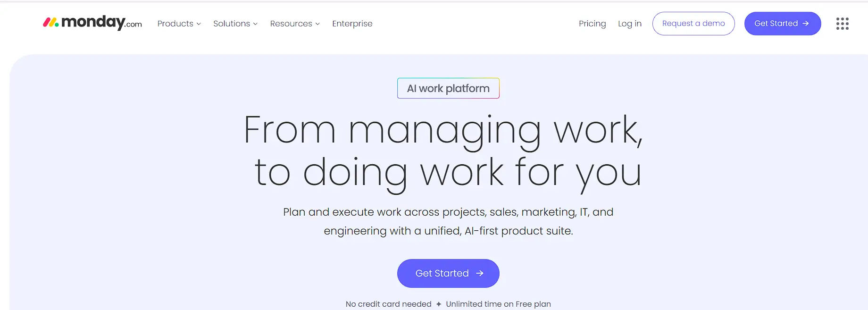
Task: Open the Enterprise menu item
Action: tap(352, 24)
